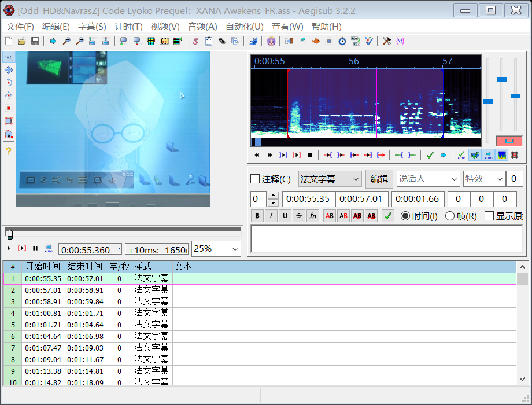
Task: Click the primary color AB button
Action: click(330, 216)
